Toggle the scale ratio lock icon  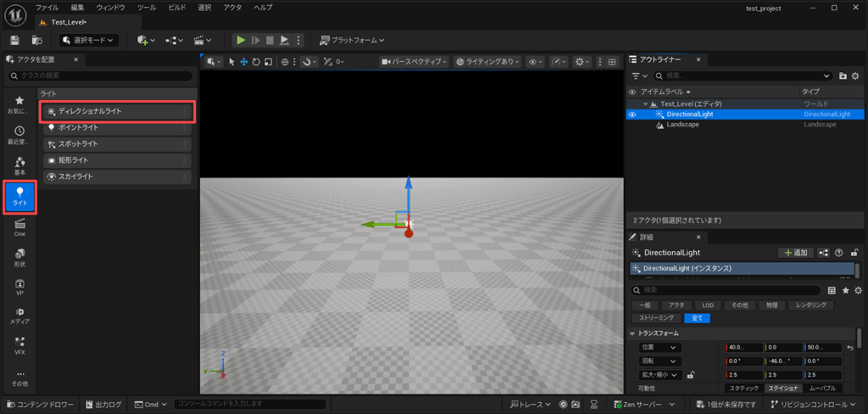[x=690, y=375]
